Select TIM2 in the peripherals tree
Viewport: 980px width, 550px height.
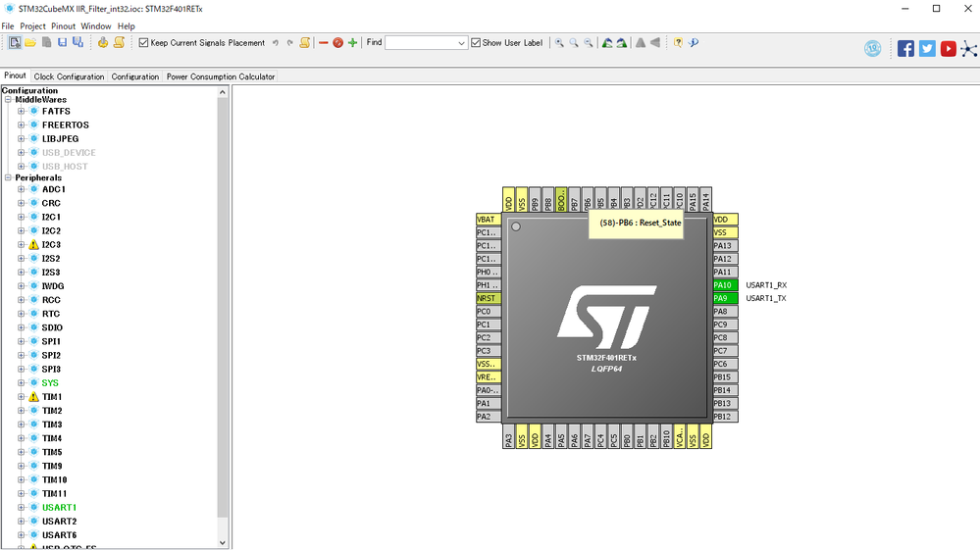point(52,411)
